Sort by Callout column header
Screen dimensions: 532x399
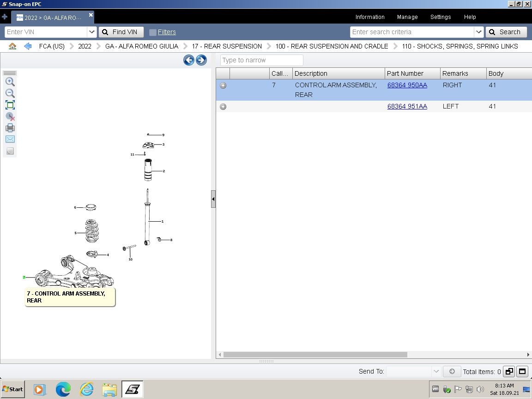(281, 73)
